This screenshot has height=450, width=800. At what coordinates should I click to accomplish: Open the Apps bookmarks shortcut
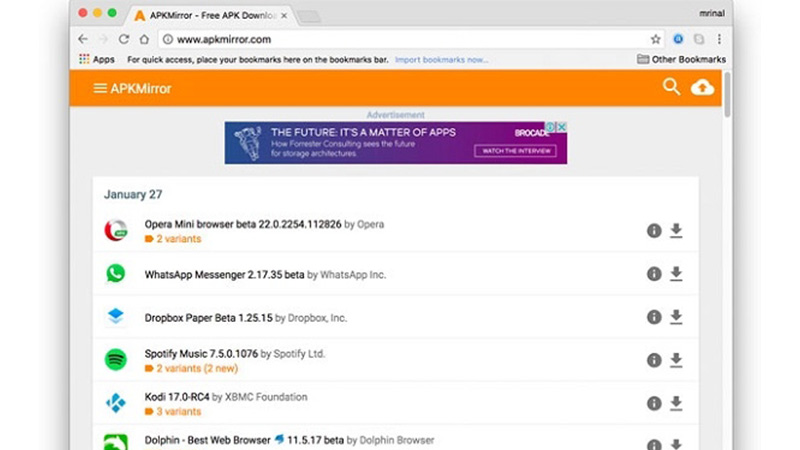96,60
